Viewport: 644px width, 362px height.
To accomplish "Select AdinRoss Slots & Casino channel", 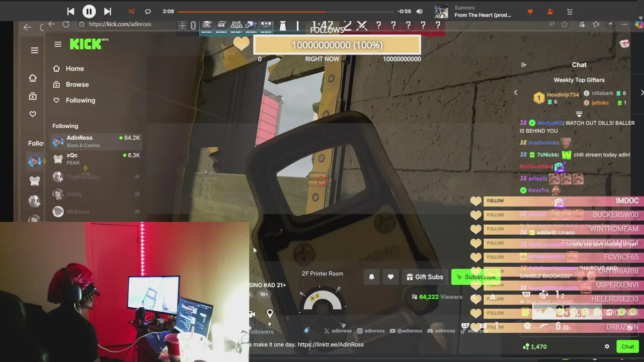I will pos(96,141).
